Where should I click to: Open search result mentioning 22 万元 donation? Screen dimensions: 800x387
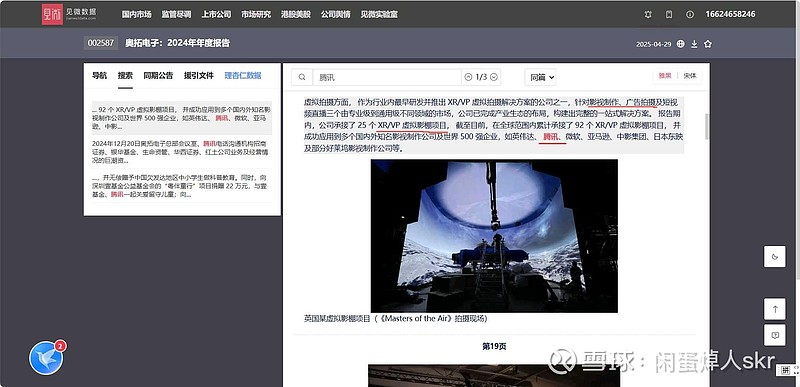pyautogui.click(x=182, y=186)
